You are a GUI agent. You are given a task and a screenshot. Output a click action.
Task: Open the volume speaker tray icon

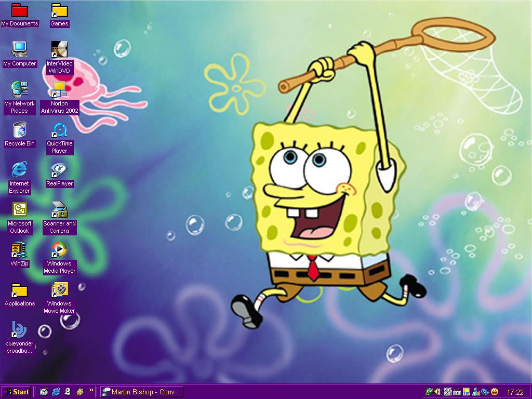click(x=438, y=392)
